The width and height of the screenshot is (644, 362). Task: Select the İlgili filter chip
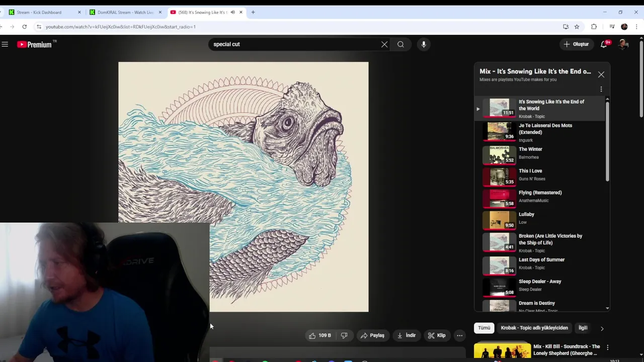click(583, 328)
